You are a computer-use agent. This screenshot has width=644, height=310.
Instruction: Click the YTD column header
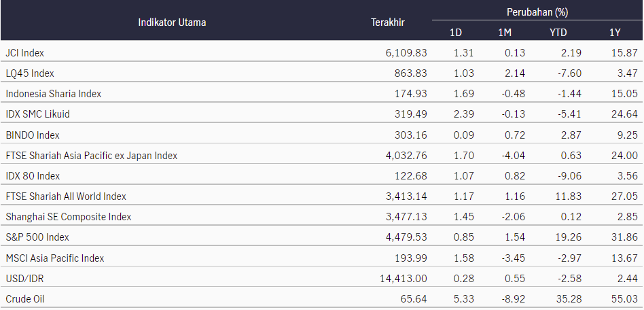558,33
